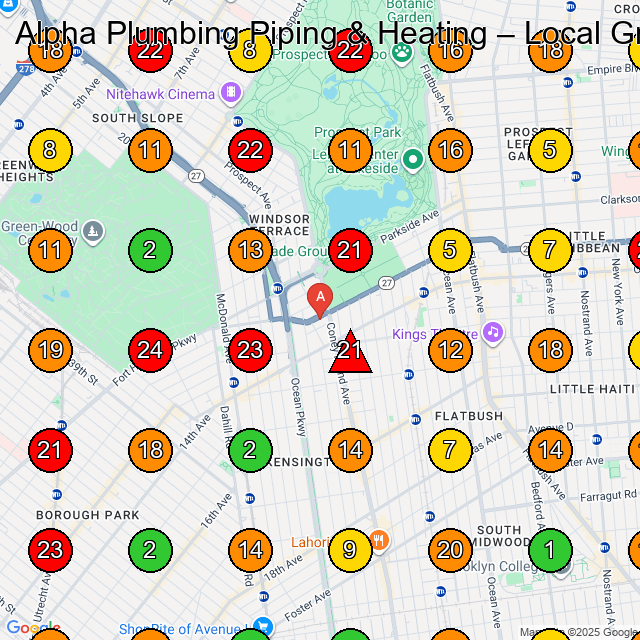Select the orange 20 marker near South Midwood
640x640 pixels.
[x=450, y=550]
